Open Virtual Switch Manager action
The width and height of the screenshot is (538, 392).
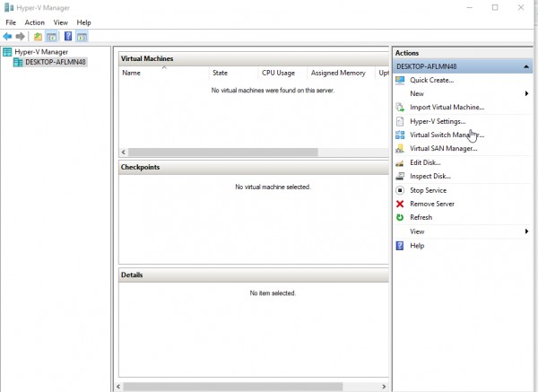pyautogui.click(x=447, y=135)
